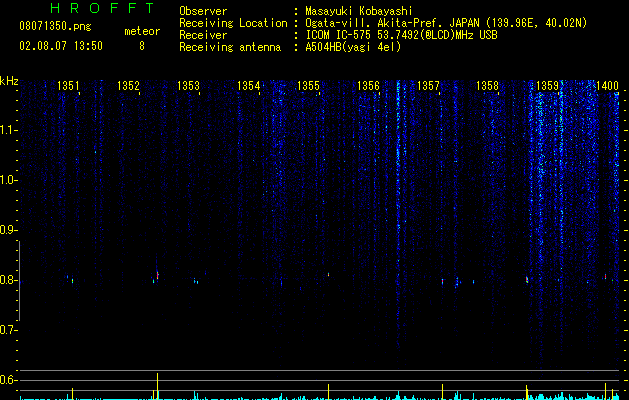629x400 pixels.
Task: Click the date stamp 02.08.07 13:50
Action: [x=61, y=46]
